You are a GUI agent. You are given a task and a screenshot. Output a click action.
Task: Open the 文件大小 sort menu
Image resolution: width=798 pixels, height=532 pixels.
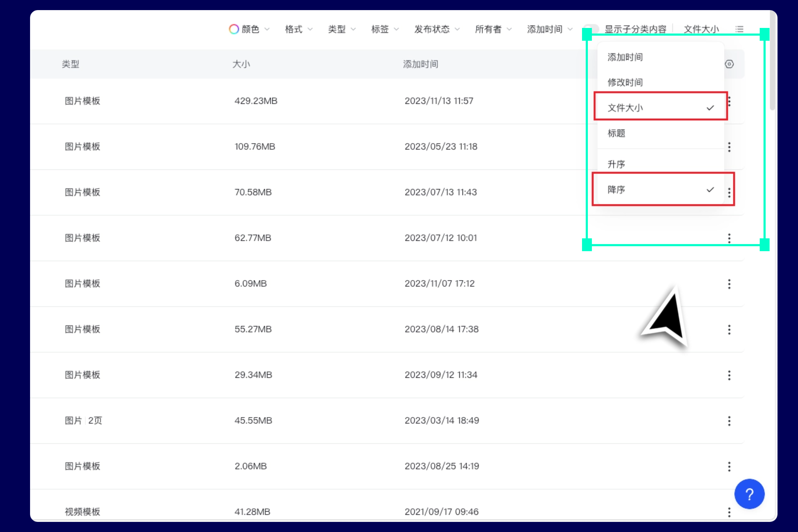(x=701, y=29)
